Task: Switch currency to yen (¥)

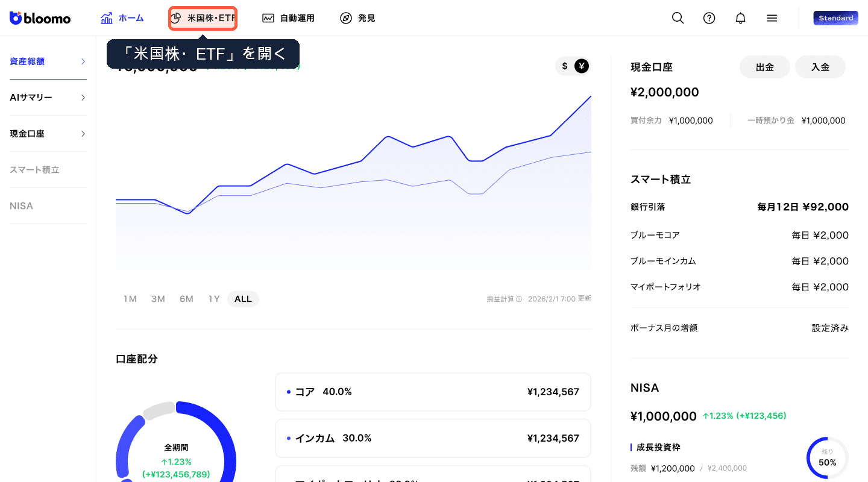Action: click(x=581, y=66)
